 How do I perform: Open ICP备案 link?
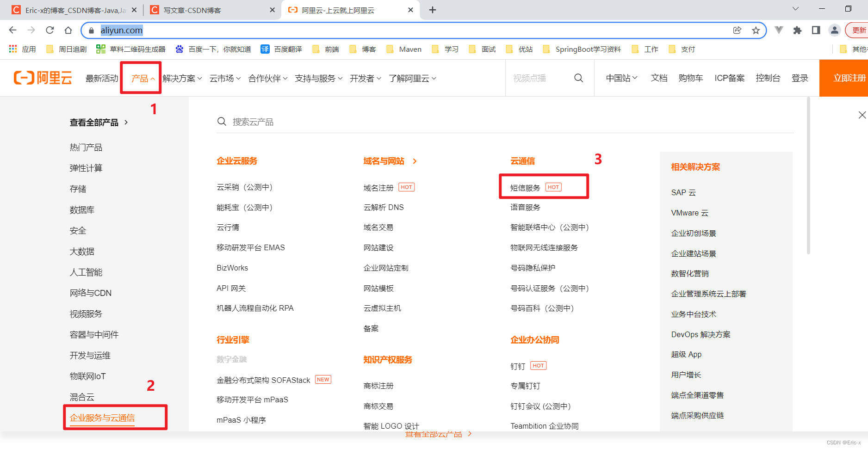tap(730, 78)
